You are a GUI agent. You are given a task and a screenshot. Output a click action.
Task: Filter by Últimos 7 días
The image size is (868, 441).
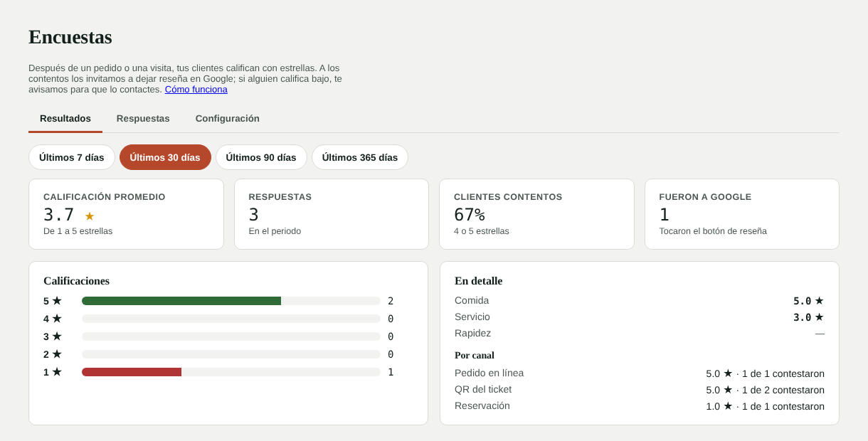tap(72, 157)
